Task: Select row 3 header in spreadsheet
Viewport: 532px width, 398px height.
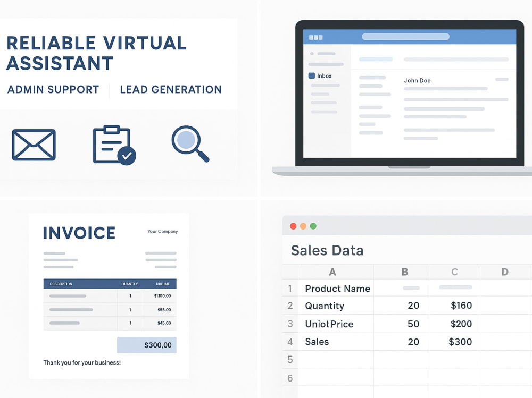Action: coord(290,324)
